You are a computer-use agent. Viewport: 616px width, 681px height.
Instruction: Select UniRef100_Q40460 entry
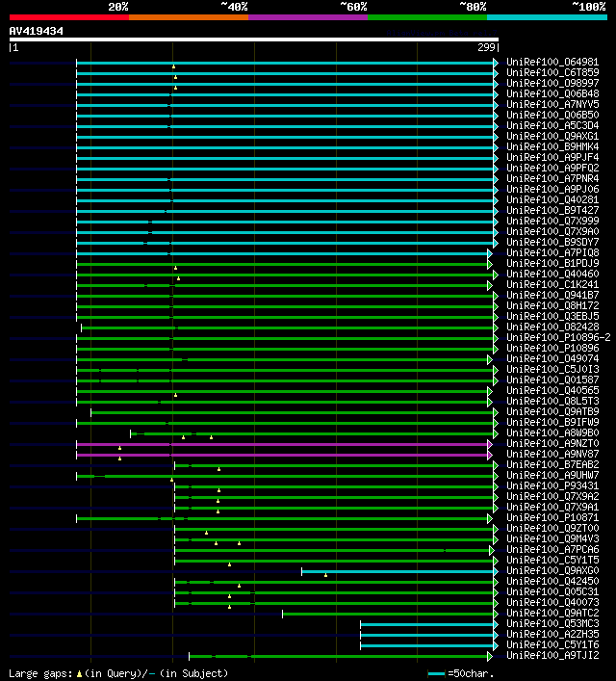click(552, 275)
